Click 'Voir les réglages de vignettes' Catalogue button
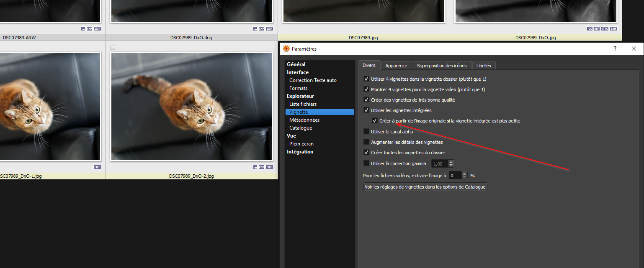 tap(425, 187)
